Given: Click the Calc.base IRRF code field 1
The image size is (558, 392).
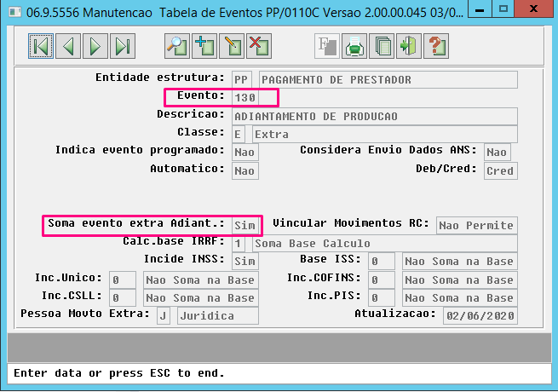Looking at the screenshot, I should pos(238,244).
